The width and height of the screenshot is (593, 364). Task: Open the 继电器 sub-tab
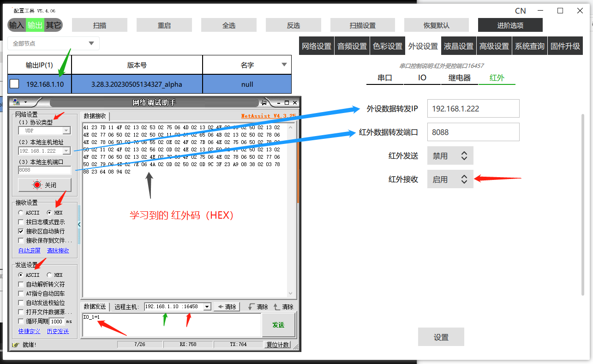(x=459, y=78)
